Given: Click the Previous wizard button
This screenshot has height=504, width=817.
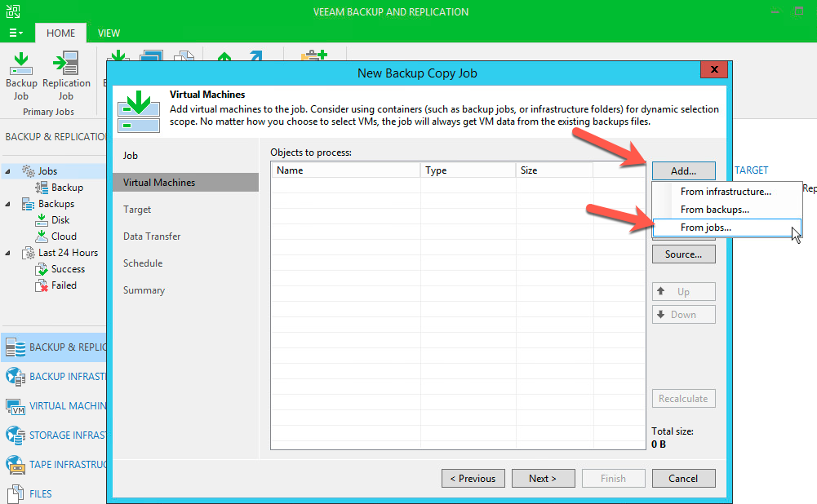Looking at the screenshot, I should pos(473,479).
